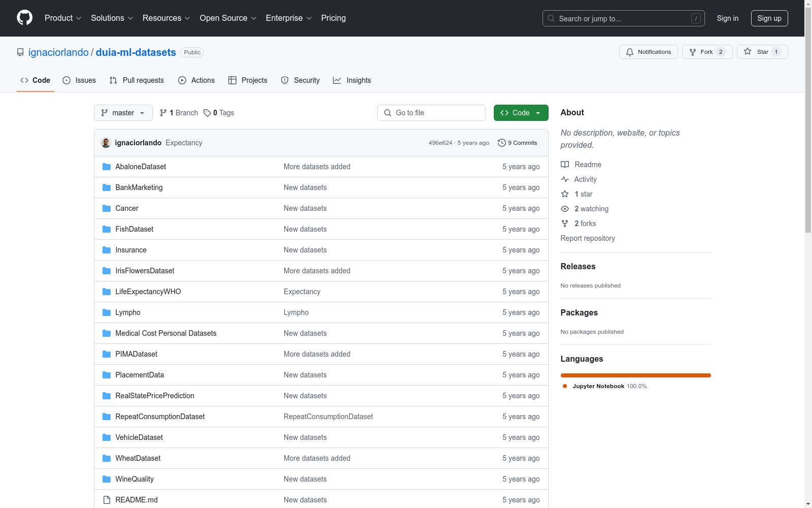The image size is (812, 508).
Task: Open the Notifications button
Action: pos(648,52)
